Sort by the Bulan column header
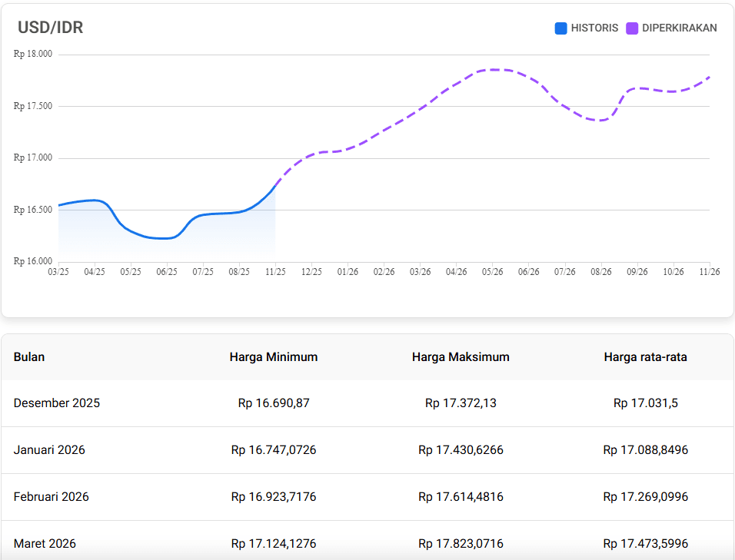735x560 pixels. 29,356
